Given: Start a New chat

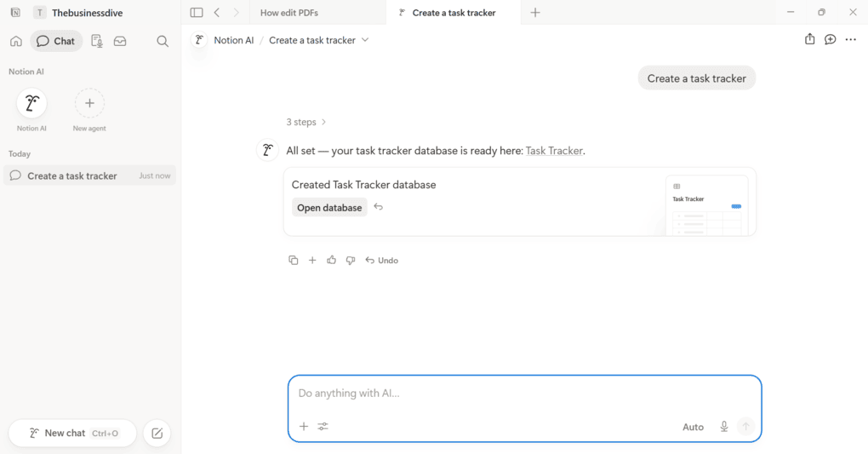Looking at the screenshot, I should coord(72,433).
